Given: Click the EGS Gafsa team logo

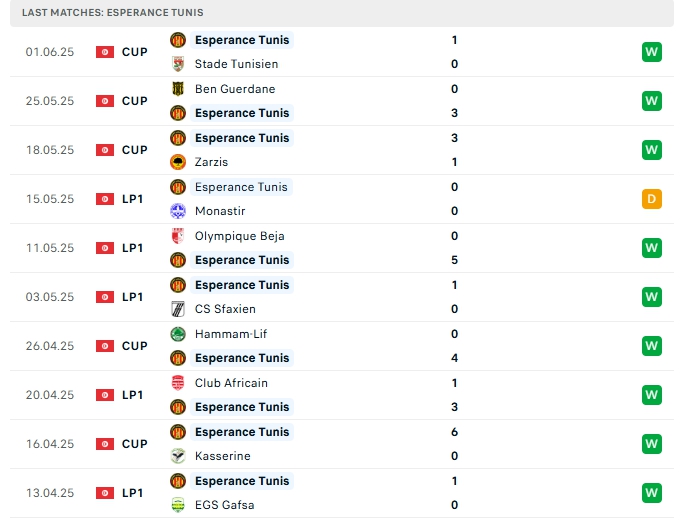Looking at the screenshot, I should tap(178, 505).
